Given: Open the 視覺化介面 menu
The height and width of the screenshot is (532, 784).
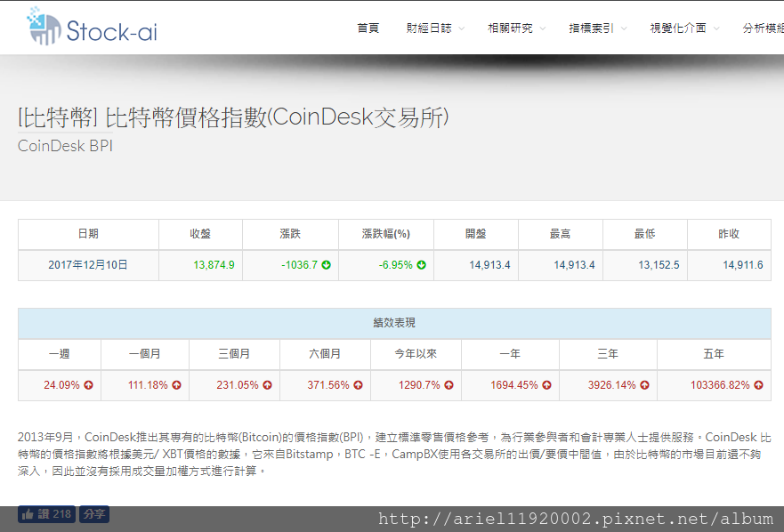Looking at the screenshot, I should coord(678,28).
